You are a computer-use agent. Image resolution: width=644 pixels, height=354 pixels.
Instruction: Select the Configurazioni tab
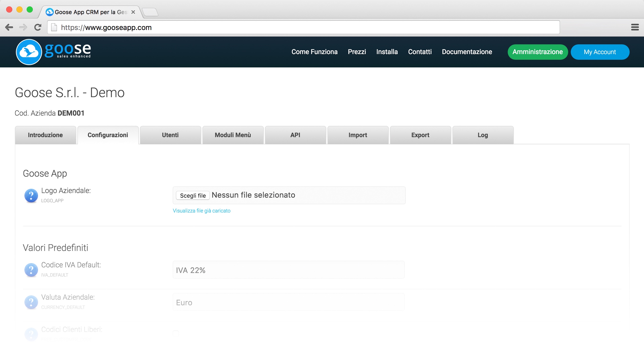[108, 135]
